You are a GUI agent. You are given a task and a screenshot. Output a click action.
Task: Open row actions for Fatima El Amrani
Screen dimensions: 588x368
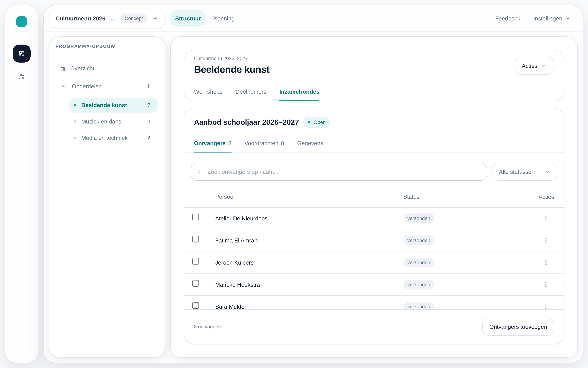pyautogui.click(x=546, y=240)
